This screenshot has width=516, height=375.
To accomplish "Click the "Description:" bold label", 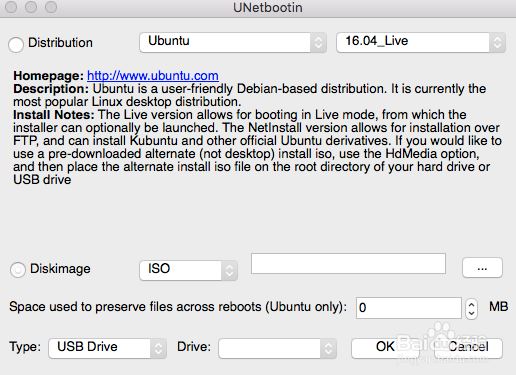I will (x=51, y=89).
